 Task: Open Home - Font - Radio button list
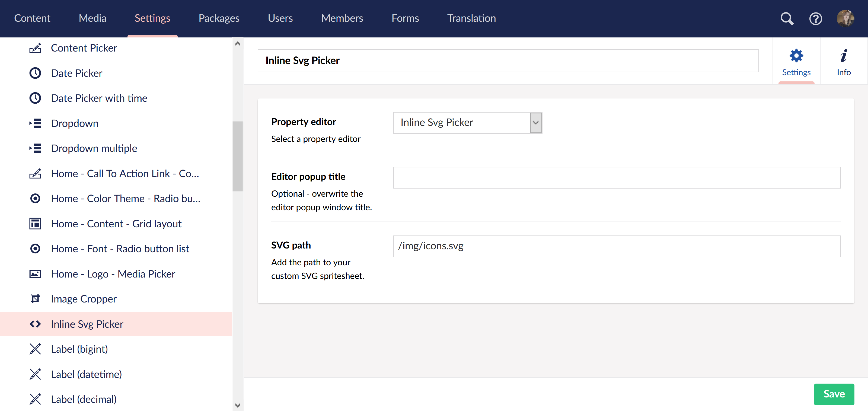click(x=120, y=248)
